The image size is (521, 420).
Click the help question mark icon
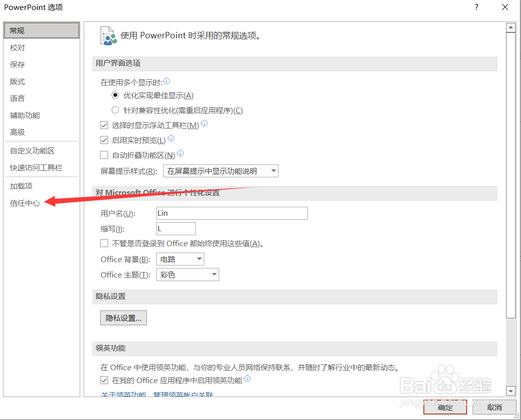coord(477,7)
